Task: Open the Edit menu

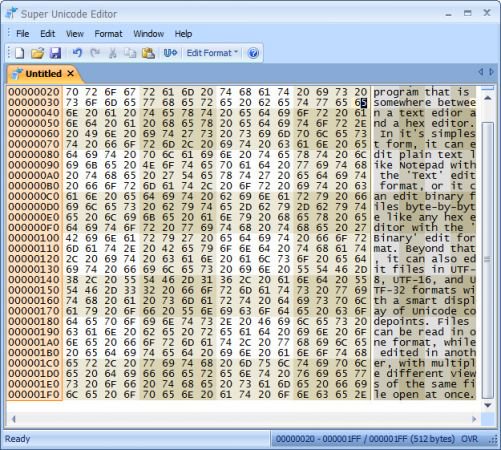Action: [48, 34]
